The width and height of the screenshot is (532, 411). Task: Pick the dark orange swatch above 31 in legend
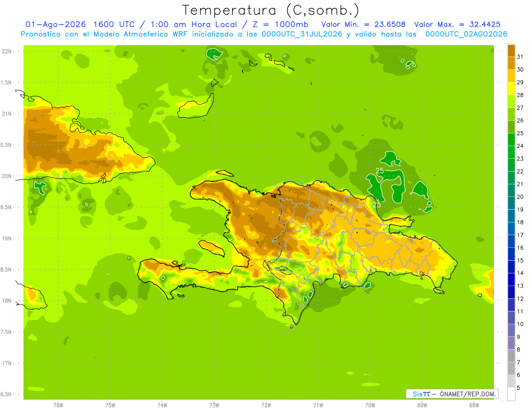point(511,51)
